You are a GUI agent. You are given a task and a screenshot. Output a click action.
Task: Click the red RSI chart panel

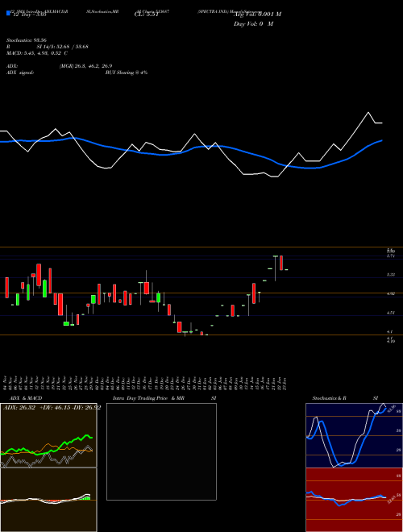coord(354,500)
